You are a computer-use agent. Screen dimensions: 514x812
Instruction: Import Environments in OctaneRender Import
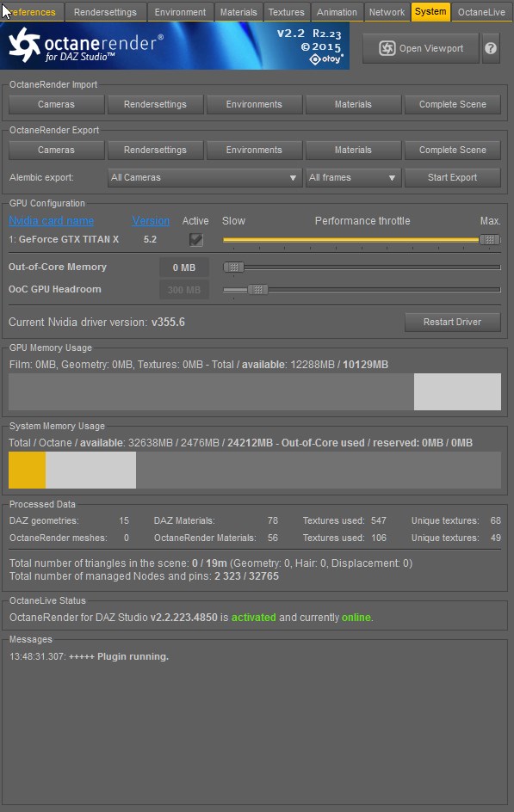(x=254, y=104)
